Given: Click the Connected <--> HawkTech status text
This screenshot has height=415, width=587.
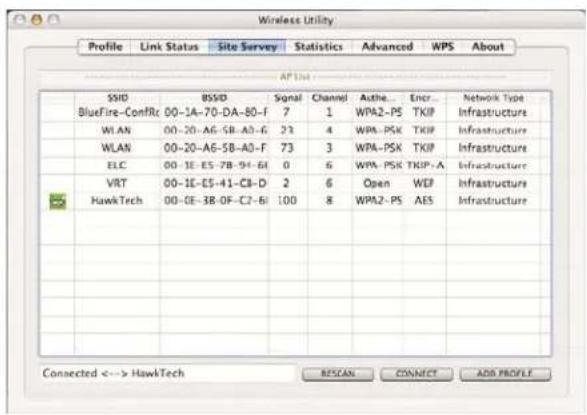Looking at the screenshot, I should click(x=113, y=373).
